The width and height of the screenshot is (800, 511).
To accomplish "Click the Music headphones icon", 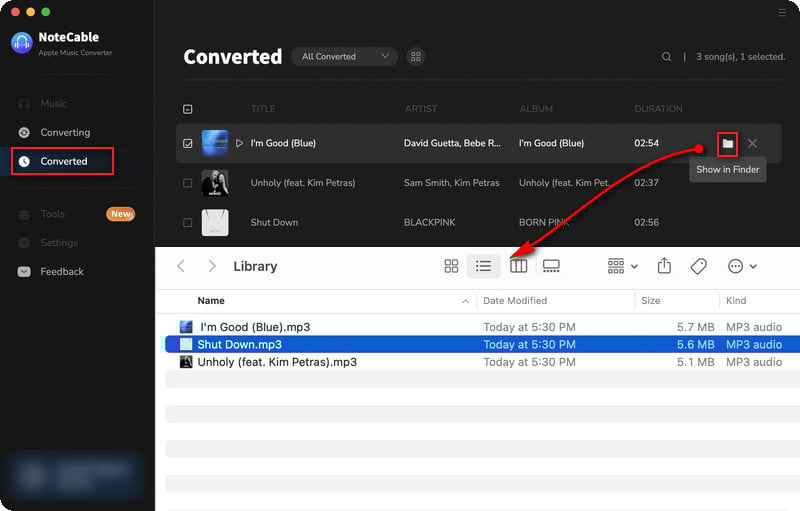I will point(24,104).
